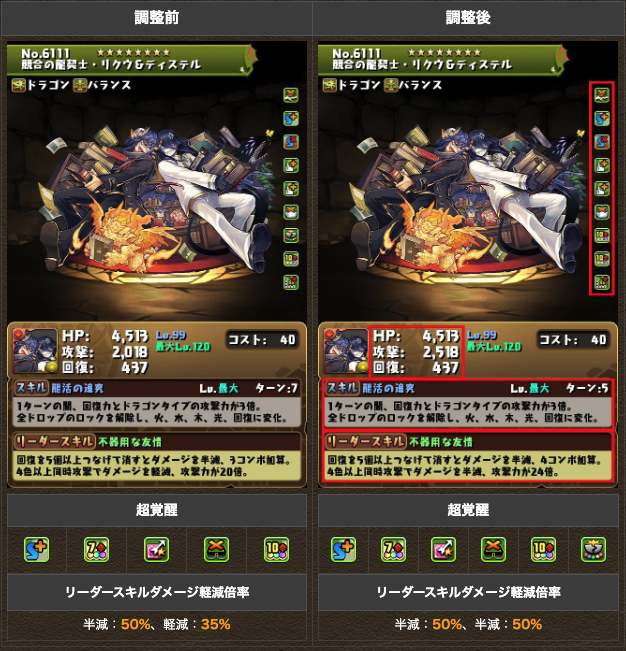Viewport: 626px width, 651px height.
Task: Click the コスト: 40 box in the 調整前 panel
Action: click(262, 340)
